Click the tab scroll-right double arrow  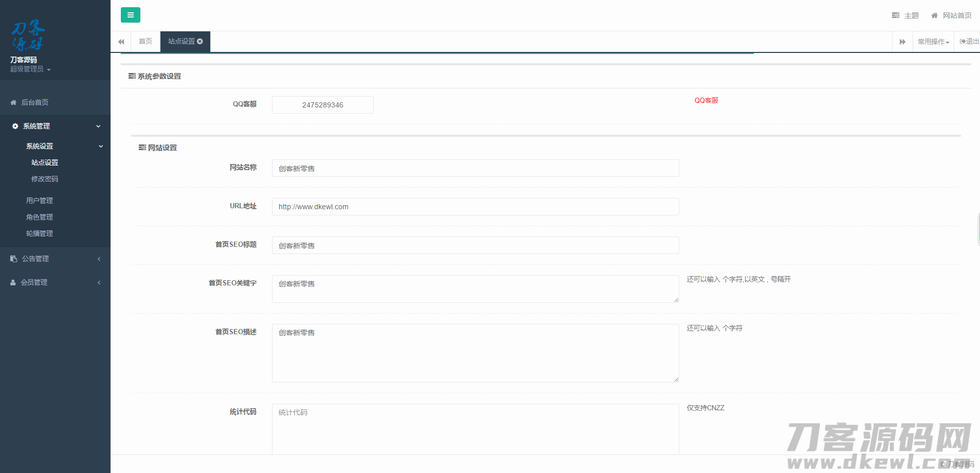coord(902,42)
